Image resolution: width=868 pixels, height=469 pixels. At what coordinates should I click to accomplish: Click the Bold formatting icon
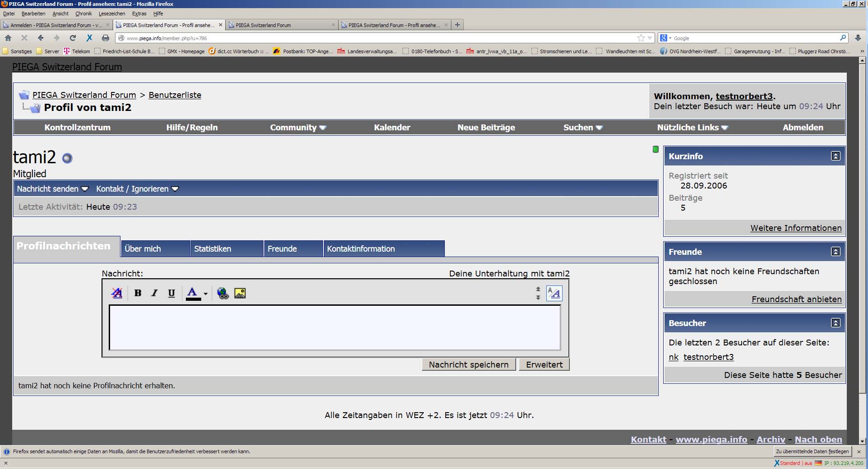[x=138, y=293]
